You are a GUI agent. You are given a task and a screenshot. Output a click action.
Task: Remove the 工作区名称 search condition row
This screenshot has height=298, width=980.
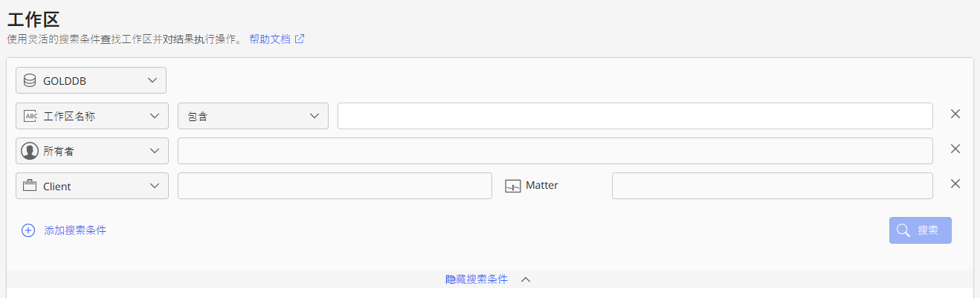(955, 114)
